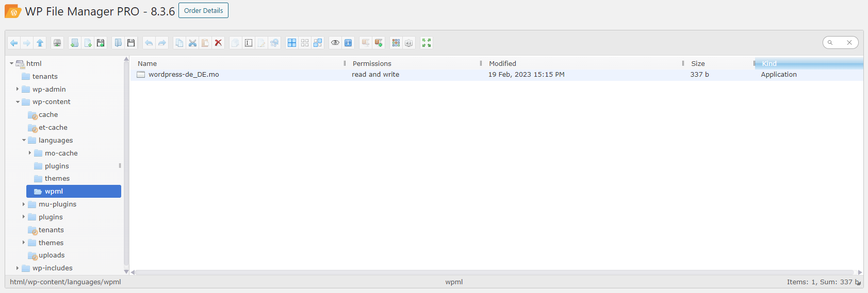This screenshot has height=293, width=868.
Task: Open themes folder under languages
Action: [57, 179]
